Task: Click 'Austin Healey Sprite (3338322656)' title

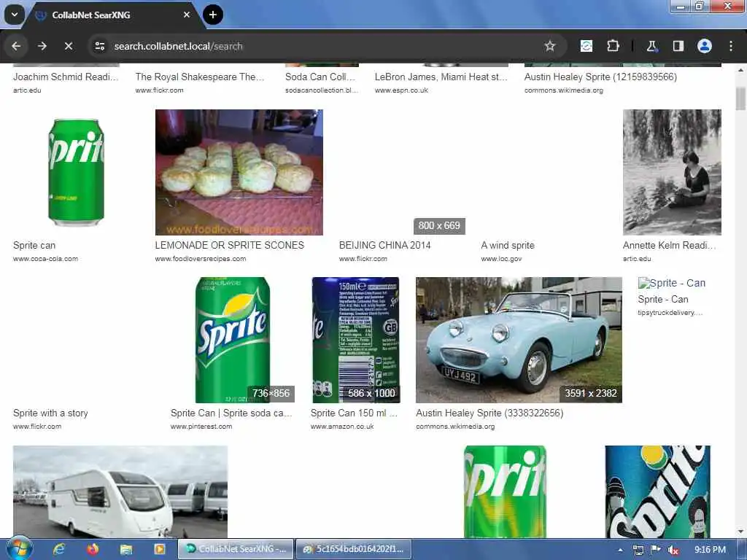Action: [489, 413]
